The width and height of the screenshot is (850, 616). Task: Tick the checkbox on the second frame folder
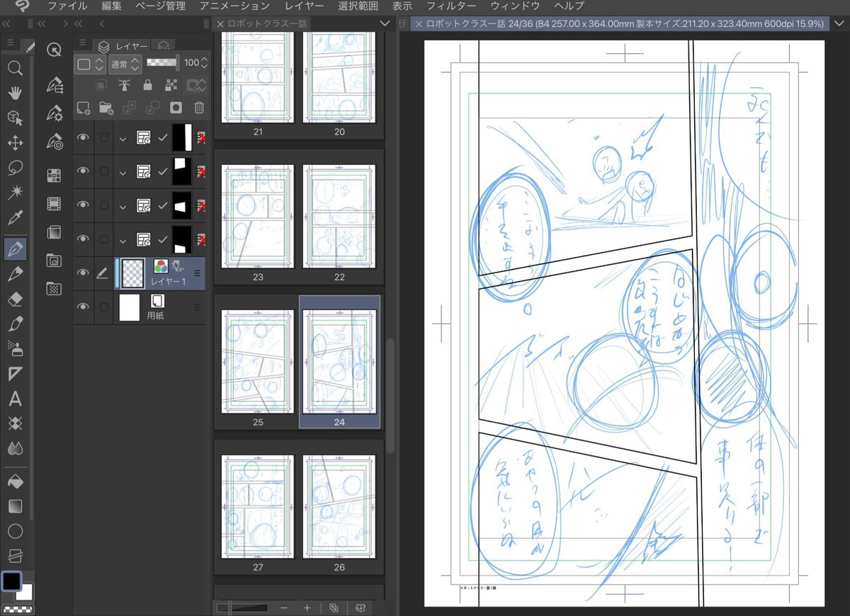[x=104, y=171]
